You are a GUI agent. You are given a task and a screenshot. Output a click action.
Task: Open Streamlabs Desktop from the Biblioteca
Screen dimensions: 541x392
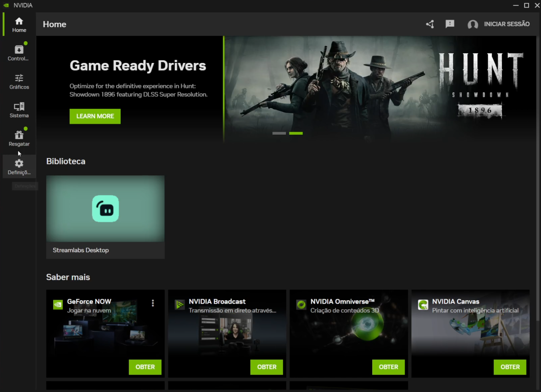point(105,209)
